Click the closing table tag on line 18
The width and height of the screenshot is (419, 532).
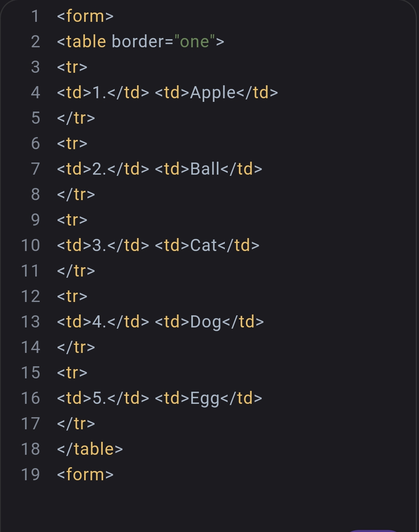coord(90,449)
